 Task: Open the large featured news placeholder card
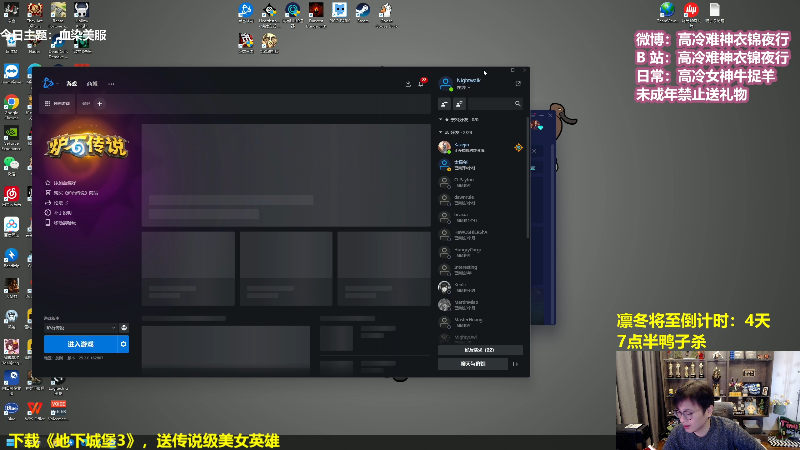point(286,175)
